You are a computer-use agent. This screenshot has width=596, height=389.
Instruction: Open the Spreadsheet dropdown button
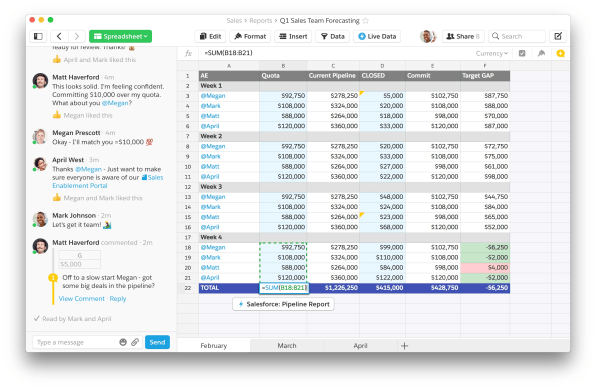(x=120, y=37)
